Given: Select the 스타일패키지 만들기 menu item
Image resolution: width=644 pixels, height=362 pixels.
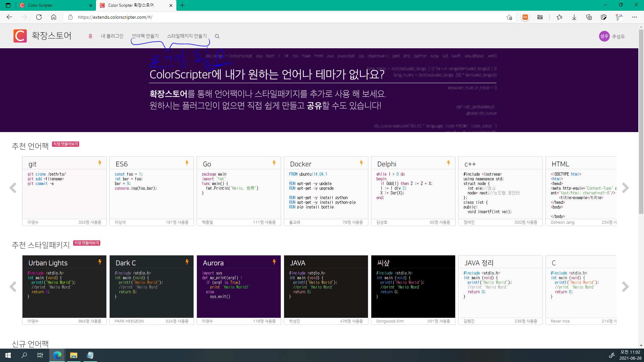Looking at the screenshot, I should click(x=187, y=36).
